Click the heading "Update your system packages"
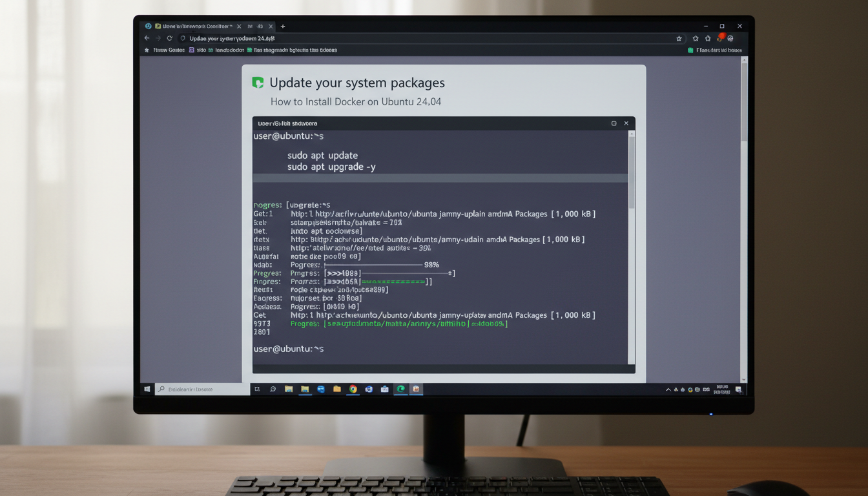This screenshot has width=868, height=496. tap(356, 83)
